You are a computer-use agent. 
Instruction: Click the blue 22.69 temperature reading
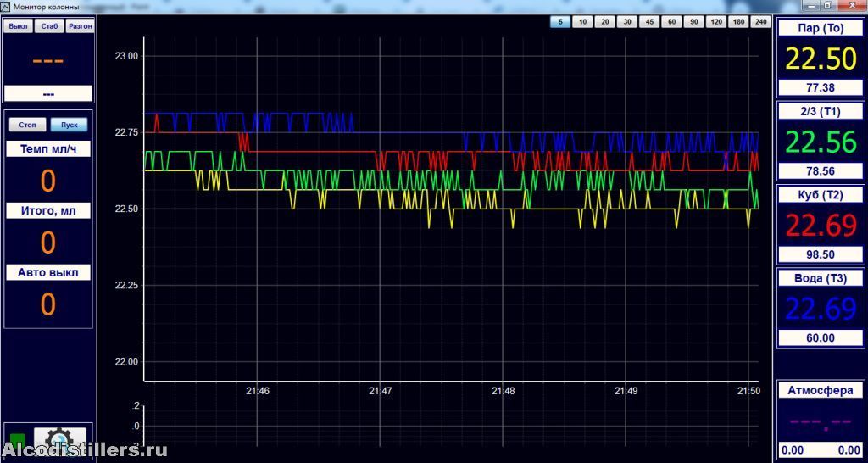[821, 309]
